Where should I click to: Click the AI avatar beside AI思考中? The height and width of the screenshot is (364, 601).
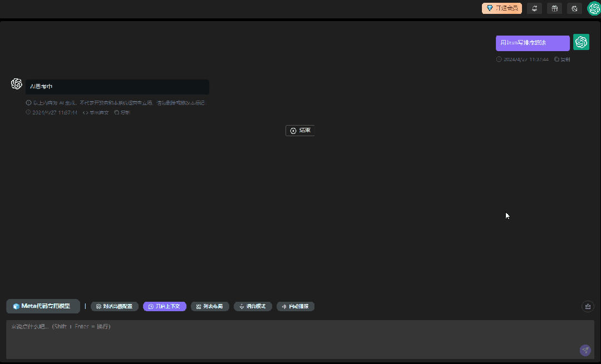click(x=17, y=84)
